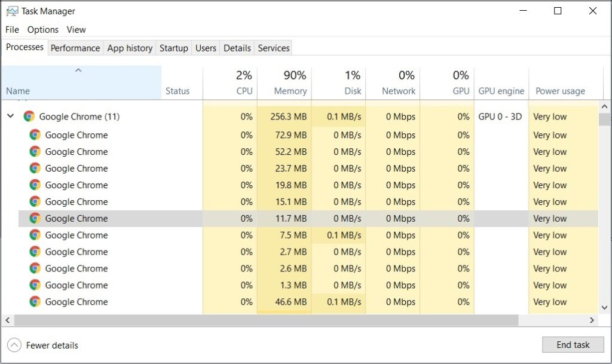Click Chrome icon in the 11.7 MB row
Screen dimensions: 612x364
click(x=35, y=219)
